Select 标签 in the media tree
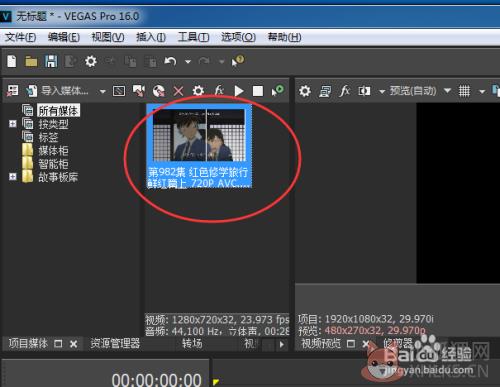The image size is (500, 387). tap(48, 137)
